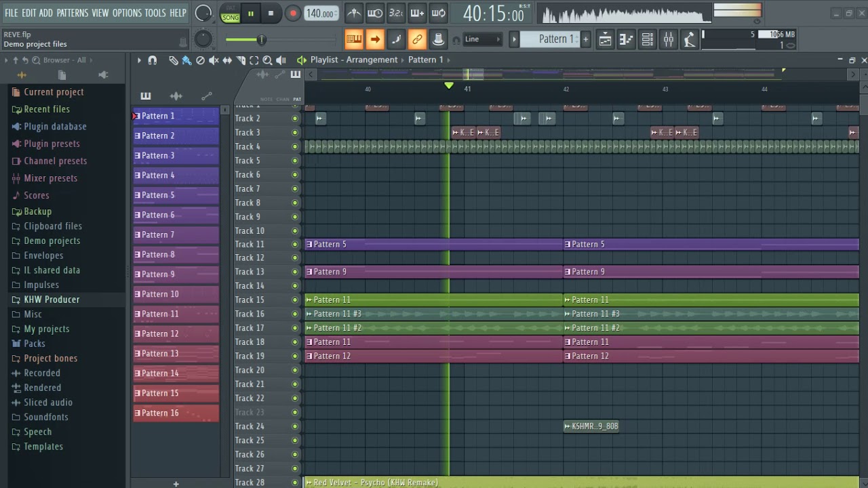Pause playback with the pause button
This screenshot has height=488, width=868.
click(x=250, y=14)
